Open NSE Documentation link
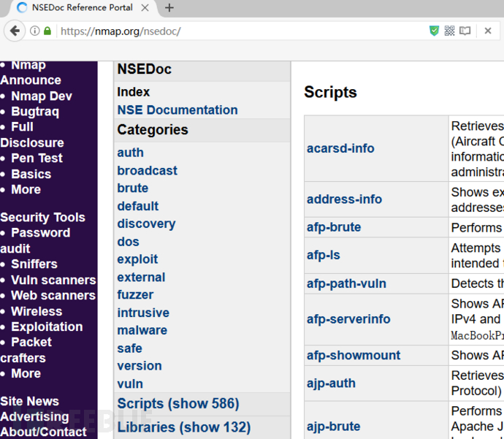The width and height of the screenshot is (504, 439). point(177,110)
